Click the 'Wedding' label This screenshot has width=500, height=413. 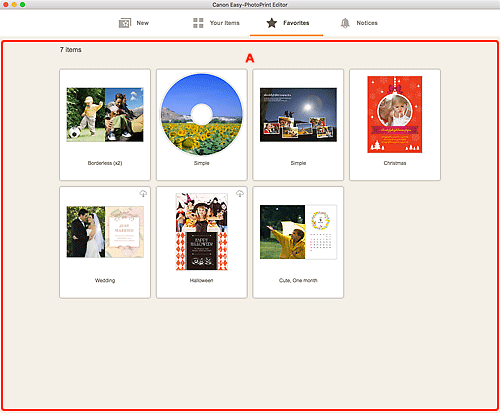pos(105,280)
